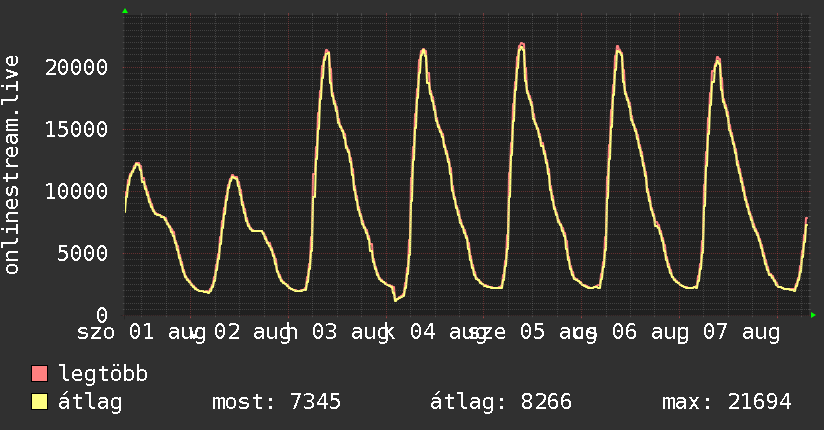Click the '07 aug' date label

click(741, 332)
